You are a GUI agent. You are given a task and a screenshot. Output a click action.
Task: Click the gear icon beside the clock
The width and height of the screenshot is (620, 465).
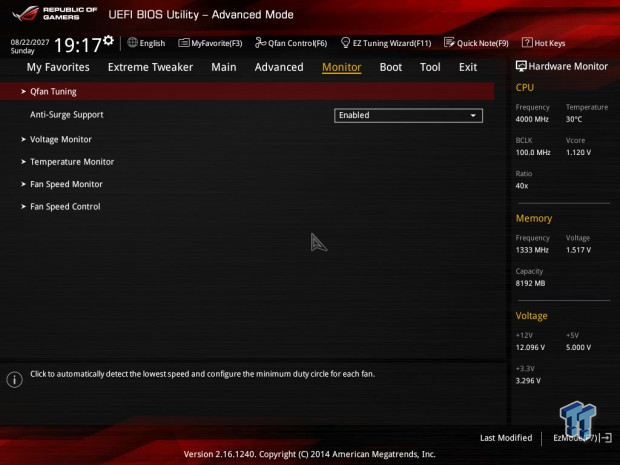(x=108, y=40)
